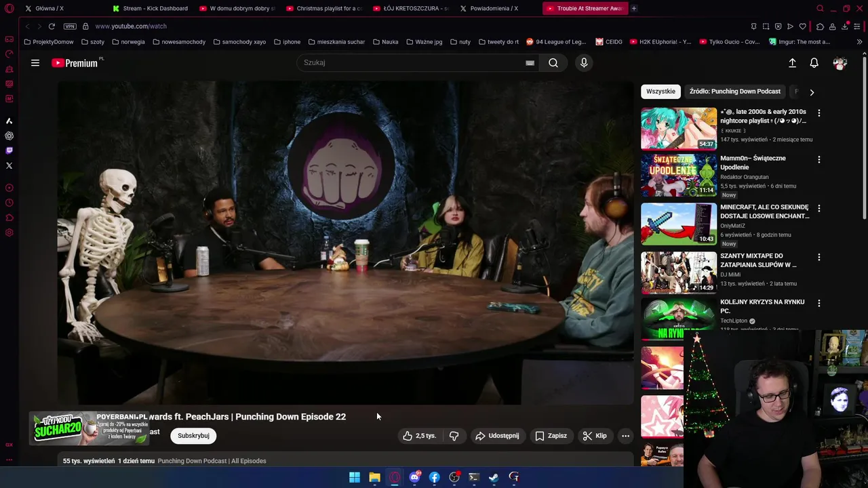Open options for Mamm0n Świąteczne Upodlenie video
Image resolution: width=868 pixels, height=488 pixels.
tap(818, 160)
